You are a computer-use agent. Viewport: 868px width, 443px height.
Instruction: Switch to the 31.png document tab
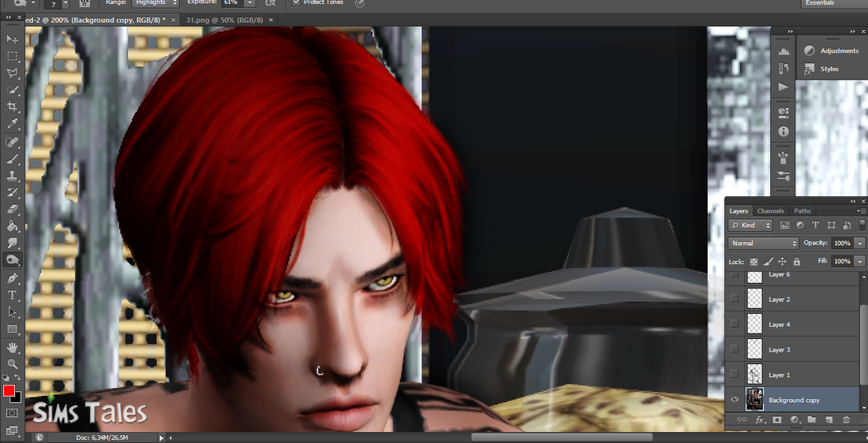pyautogui.click(x=224, y=20)
